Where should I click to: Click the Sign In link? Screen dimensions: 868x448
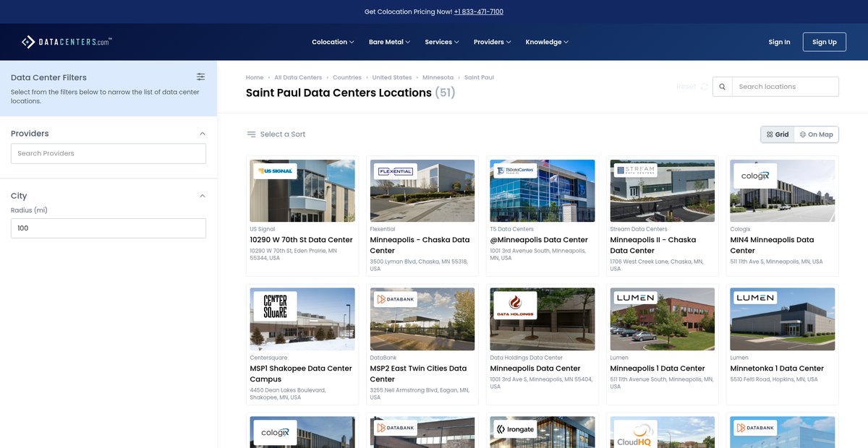[x=779, y=42]
